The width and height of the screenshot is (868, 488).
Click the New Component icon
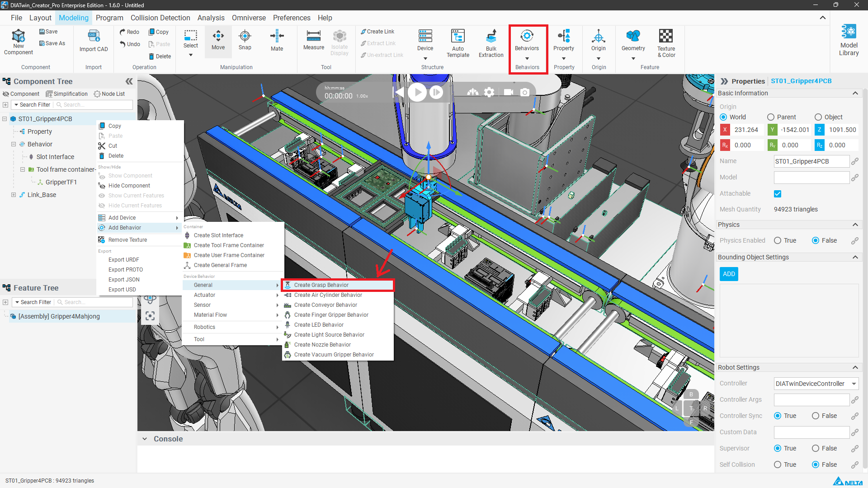pyautogui.click(x=19, y=42)
